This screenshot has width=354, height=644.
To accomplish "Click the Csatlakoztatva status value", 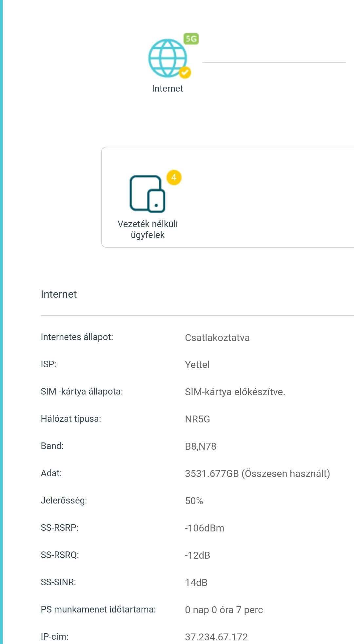I will click(x=217, y=338).
